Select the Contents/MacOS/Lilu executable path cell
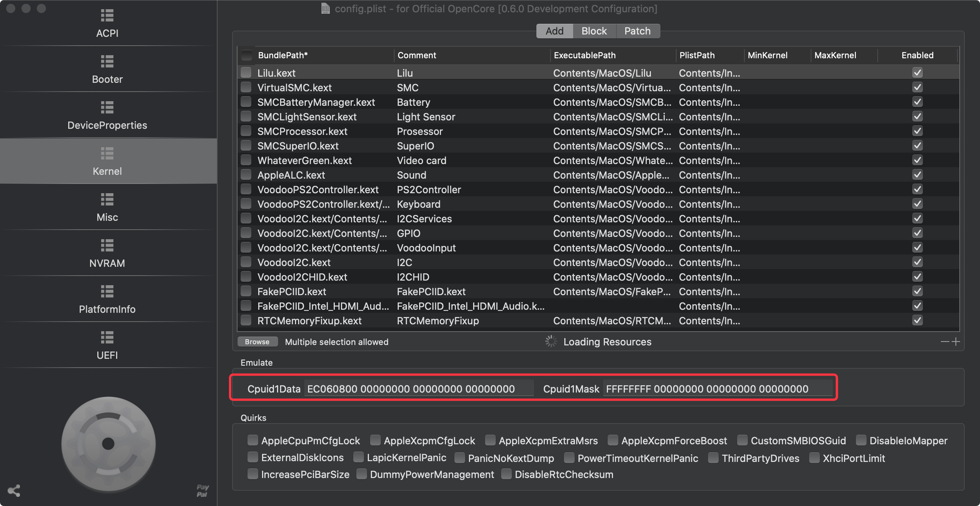Viewport: 980px width, 506px height. 602,73
